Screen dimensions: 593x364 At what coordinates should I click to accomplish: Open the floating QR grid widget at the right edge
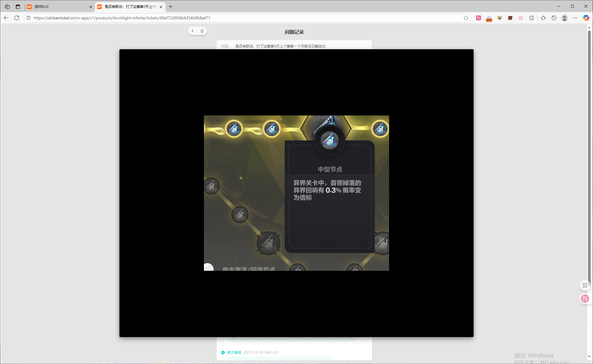[x=585, y=285]
